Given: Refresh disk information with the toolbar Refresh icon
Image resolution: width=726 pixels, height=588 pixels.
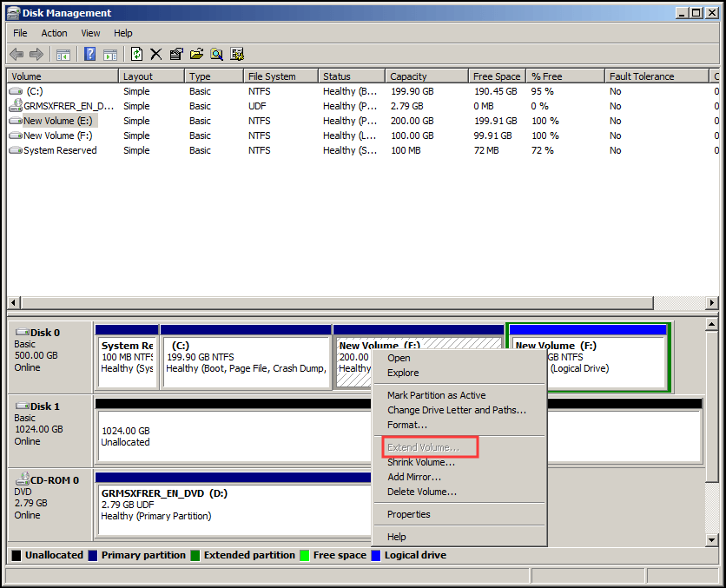Looking at the screenshot, I should click(137, 54).
